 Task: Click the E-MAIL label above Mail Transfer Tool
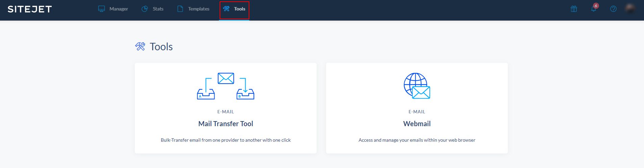pos(226,112)
